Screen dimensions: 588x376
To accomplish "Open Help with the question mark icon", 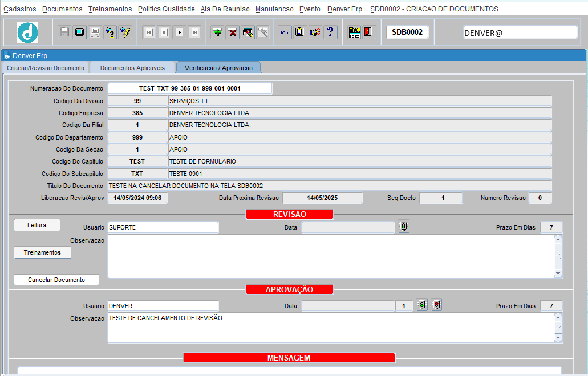I will click(330, 32).
